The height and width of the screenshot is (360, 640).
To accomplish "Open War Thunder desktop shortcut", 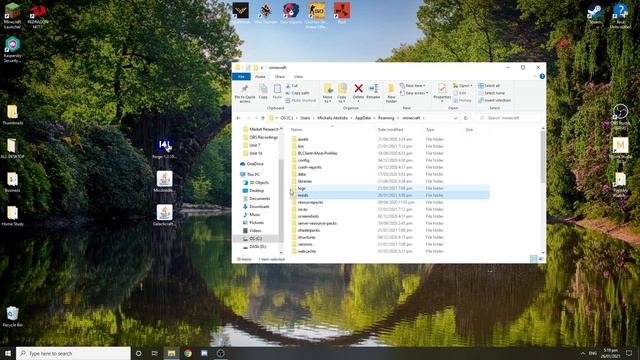I will click(266, 13).
